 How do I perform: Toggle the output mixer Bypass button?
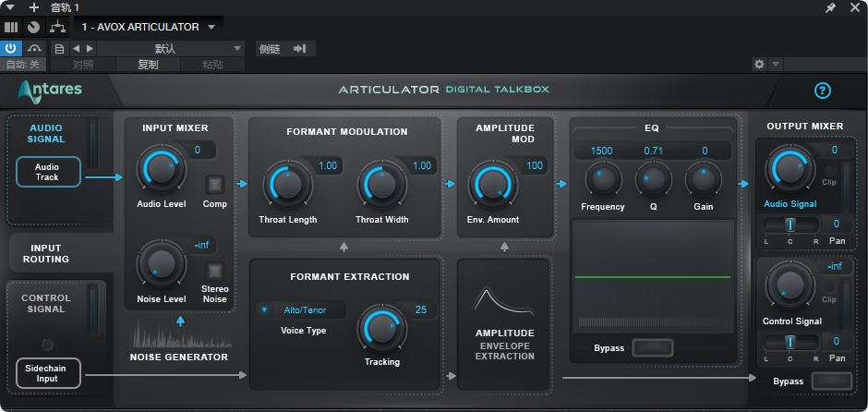pyautogui.click(x=832, y=381)
